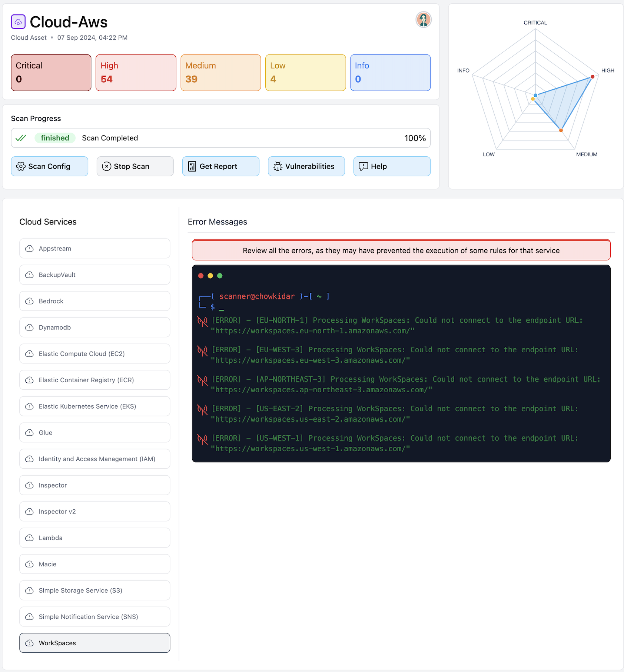Click the Cloud-Aws asset logo icon
Image resolution: width=624 pixels, height=672 pixels.
click(x=18, y=22)
